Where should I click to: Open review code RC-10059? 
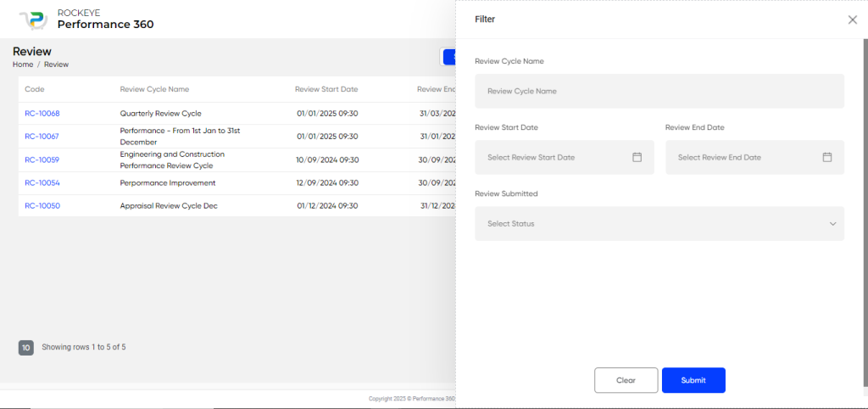coord(42,160)
